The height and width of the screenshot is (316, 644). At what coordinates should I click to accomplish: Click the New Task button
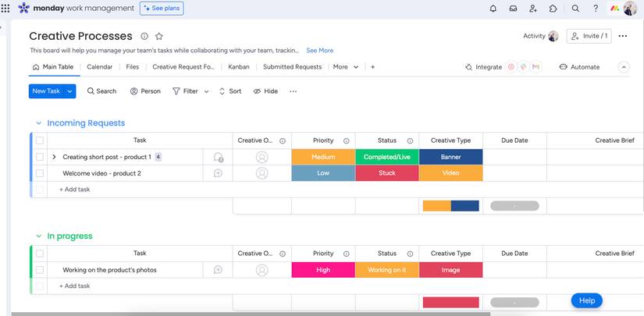tap(46, 91)
